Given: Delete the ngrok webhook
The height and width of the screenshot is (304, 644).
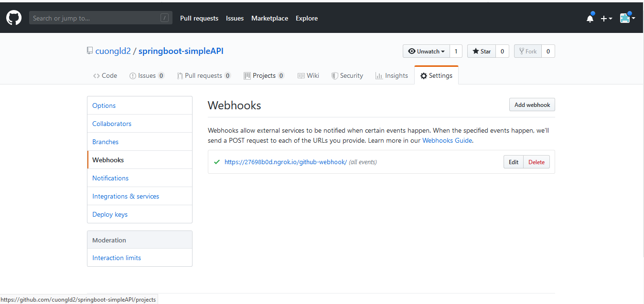Looking at the screenshot, I should point(537,162).
